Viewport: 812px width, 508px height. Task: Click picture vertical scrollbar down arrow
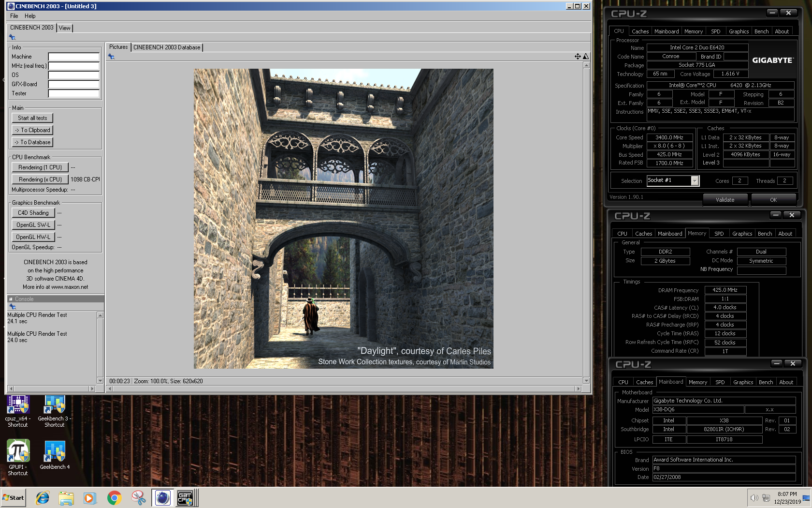click(x=586, y=381)
